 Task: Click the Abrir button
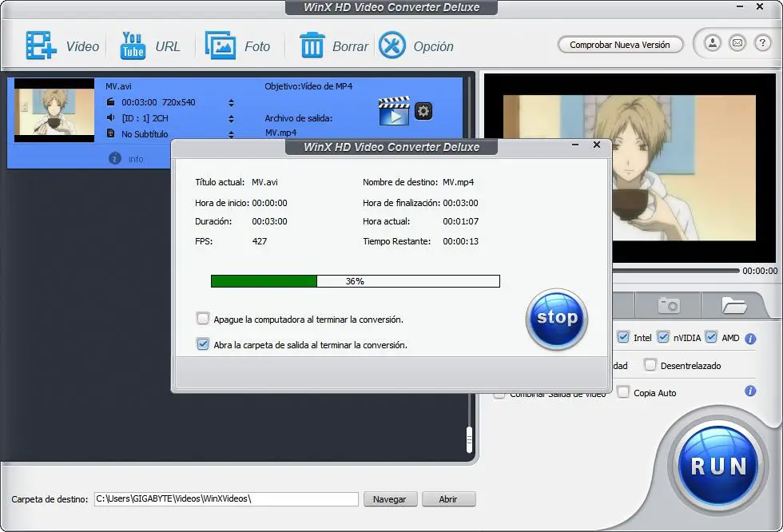(448, 499)
